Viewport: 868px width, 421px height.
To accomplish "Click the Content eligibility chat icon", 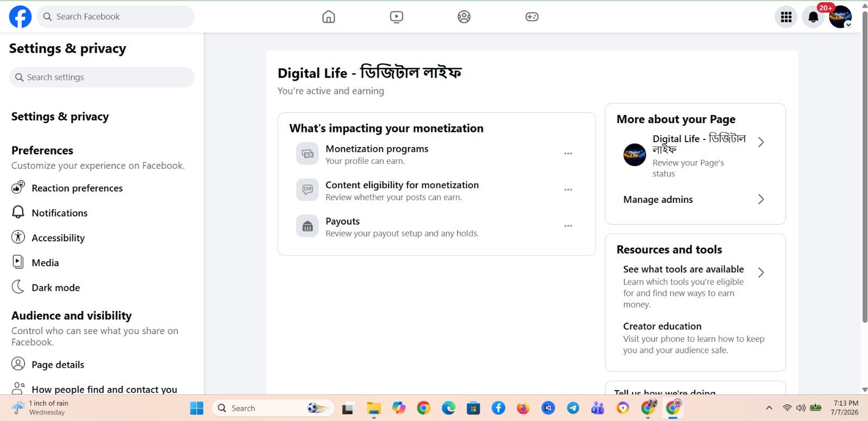I will point(308,190).
